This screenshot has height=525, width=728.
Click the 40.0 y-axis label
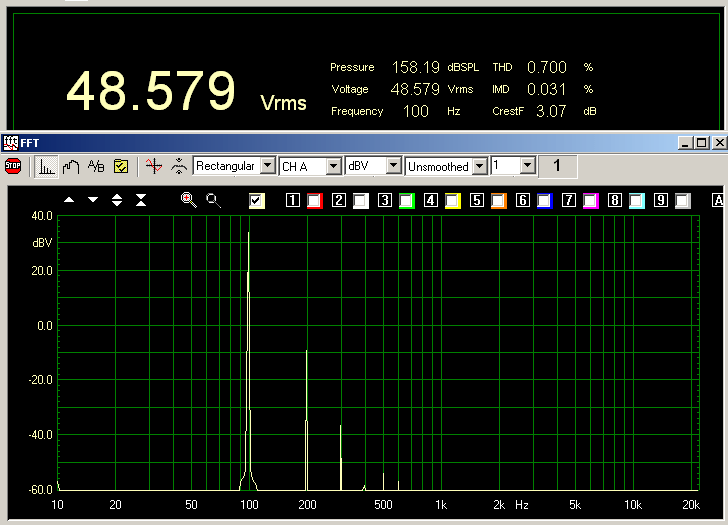coord(42,216)
